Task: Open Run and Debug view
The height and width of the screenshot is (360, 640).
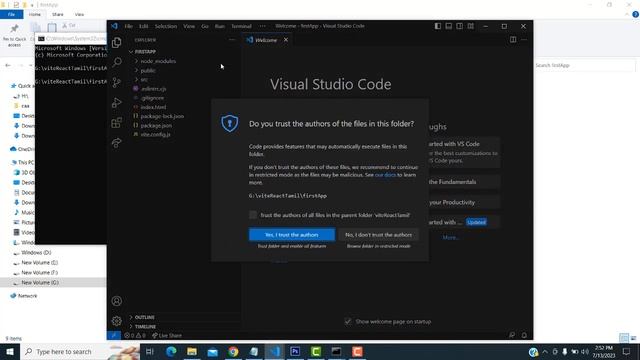Action: [117, 102]
